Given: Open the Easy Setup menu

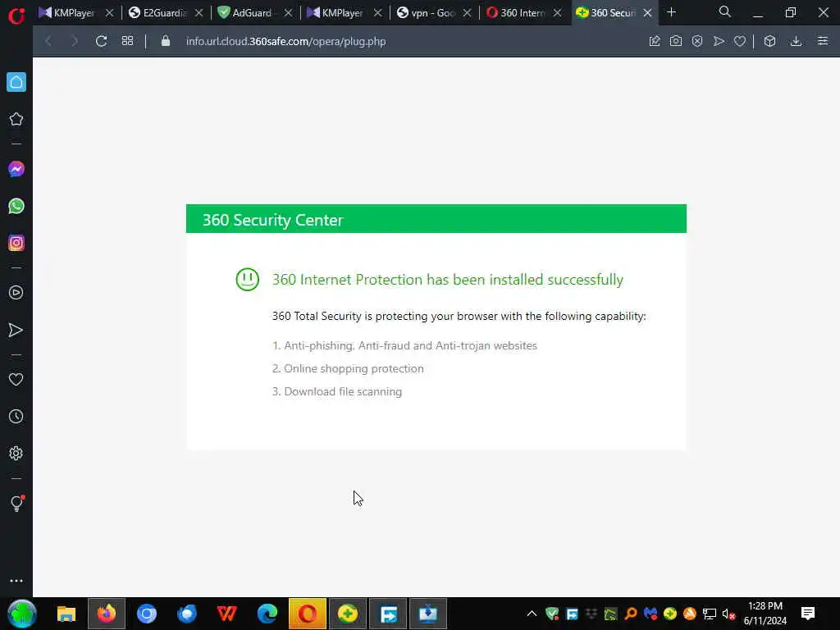Looking at the screenshot, I should (x=823, y=41).
